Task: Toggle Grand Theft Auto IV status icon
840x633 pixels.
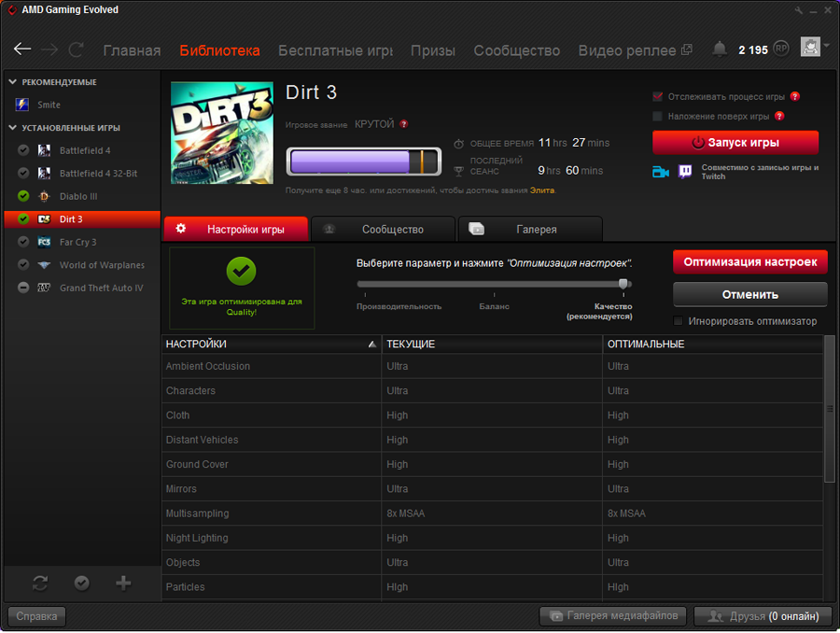Action: [23, 288]
